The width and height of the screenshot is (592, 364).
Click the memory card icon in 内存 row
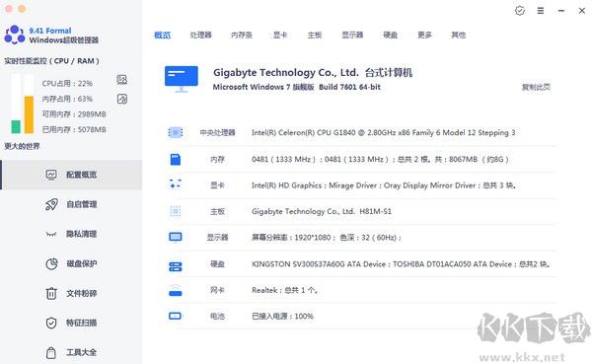click(176, 160)
